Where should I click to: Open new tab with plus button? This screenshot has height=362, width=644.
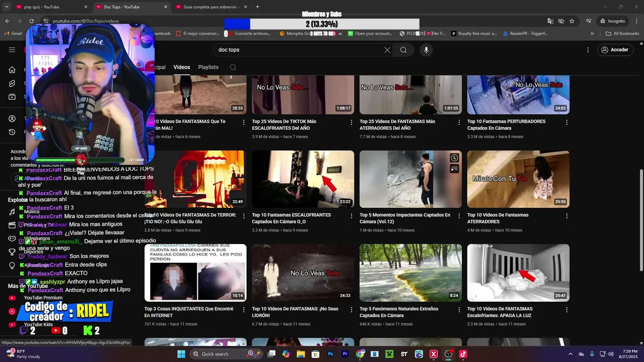coord(258,7)
